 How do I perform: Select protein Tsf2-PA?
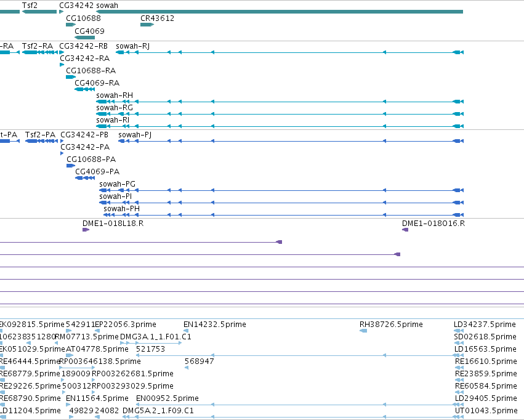click(x=42, y=141)
